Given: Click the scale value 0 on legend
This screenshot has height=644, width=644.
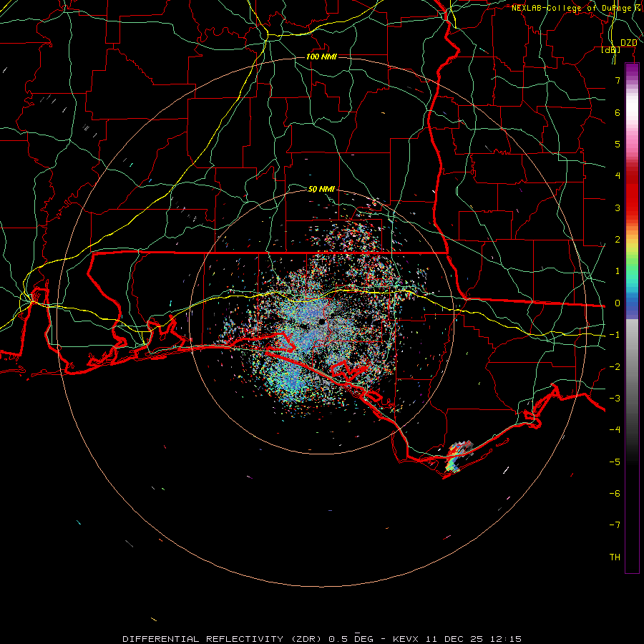Looking at the screenshot, I should point(618,303).
